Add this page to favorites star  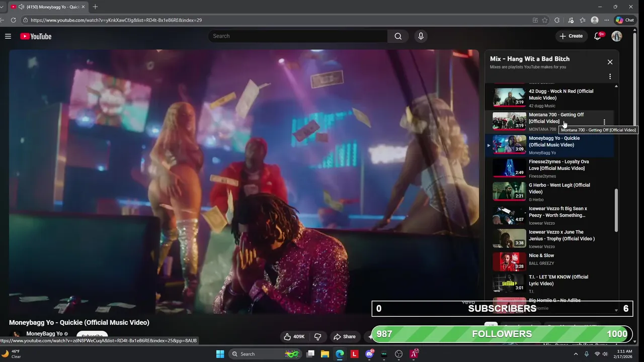click(x=545, y=20)
